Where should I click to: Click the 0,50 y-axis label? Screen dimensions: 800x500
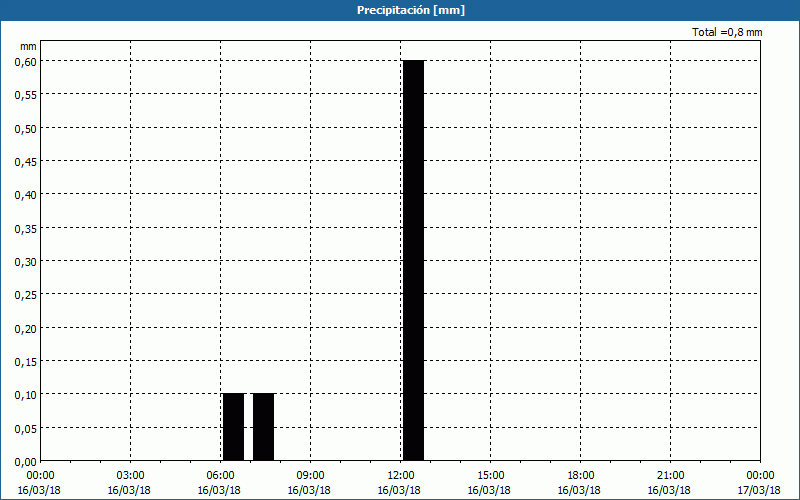(26, 129)
